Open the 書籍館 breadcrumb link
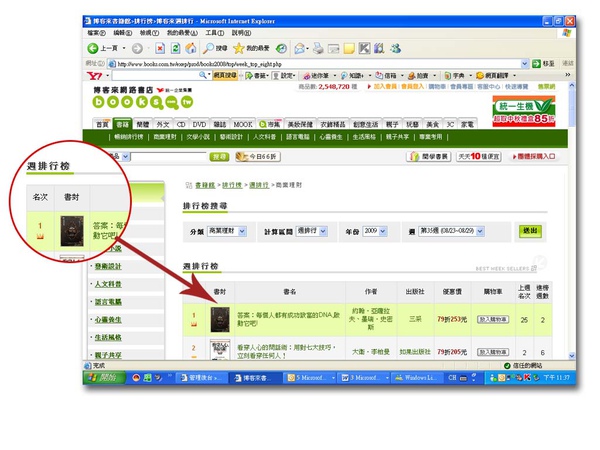The width and height of the screenshot is (600, 450). pos(205,185)
